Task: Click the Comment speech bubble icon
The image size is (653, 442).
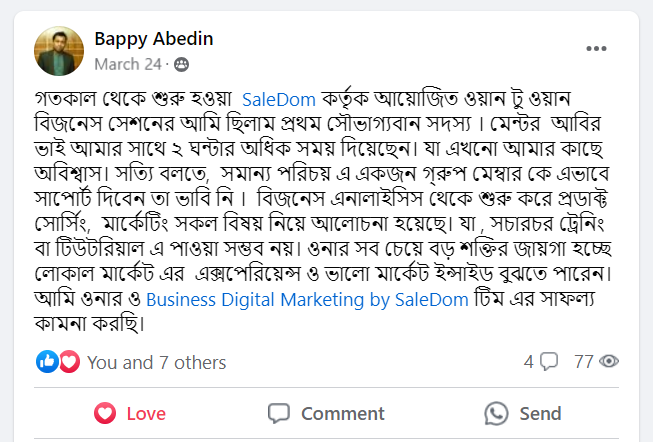Action: coord(280,413)
